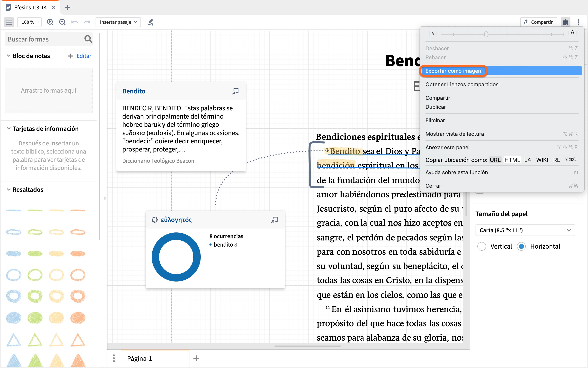Screen dimensions: 588x368
Task: Click the blue donut chart
Action: coord(176,257)
